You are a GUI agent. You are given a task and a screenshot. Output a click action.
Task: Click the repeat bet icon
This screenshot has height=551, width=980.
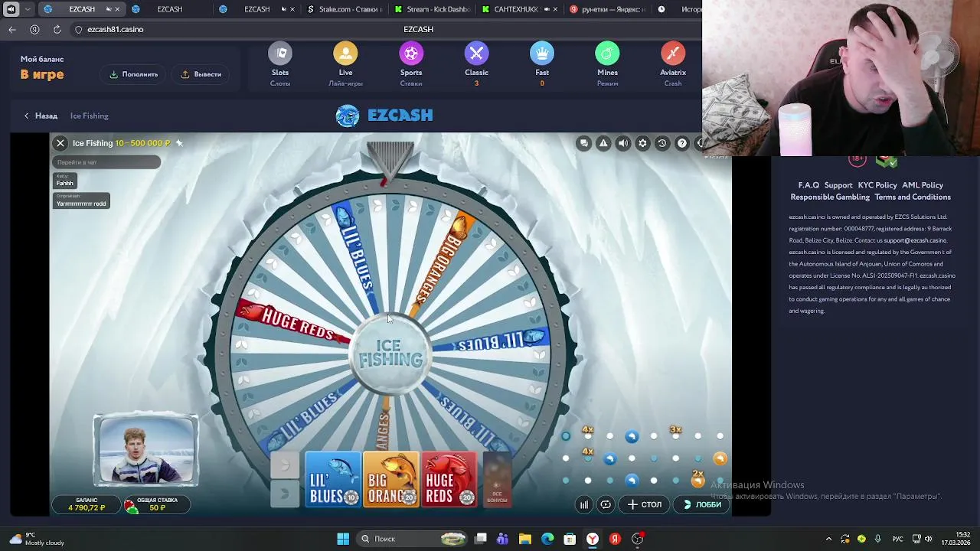point(606,504)
